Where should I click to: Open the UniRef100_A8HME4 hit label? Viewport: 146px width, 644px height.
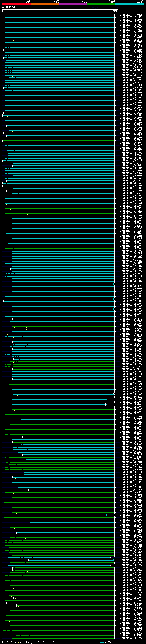point(131,15)
